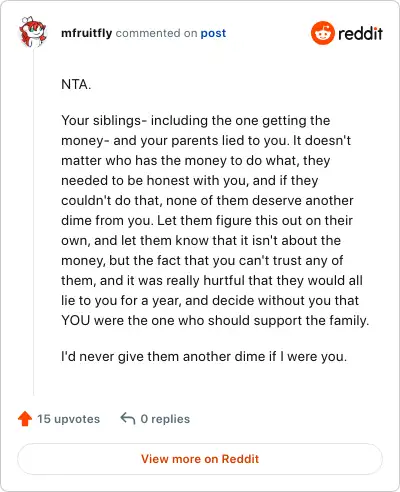Click the Reddit Snoo logo icon

pyautogui.click(x=322, y=33)
